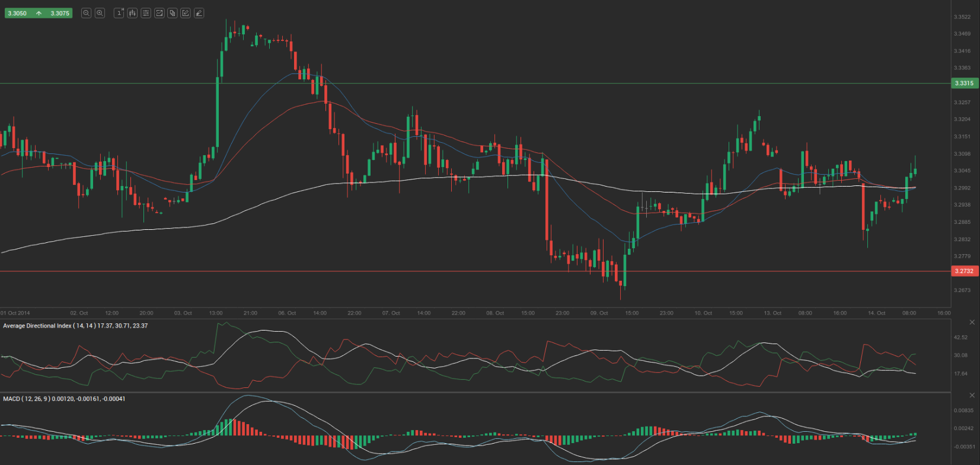Select the drawing marker pen tool

point(199,13)
